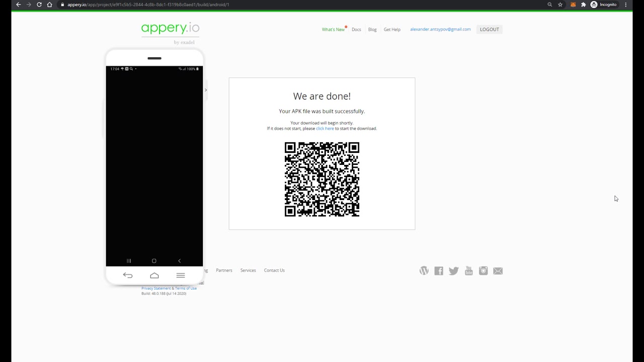Viewport: 644px width, 362px height.
Task: Click the LOGOUT button
Action: point(490,29)
